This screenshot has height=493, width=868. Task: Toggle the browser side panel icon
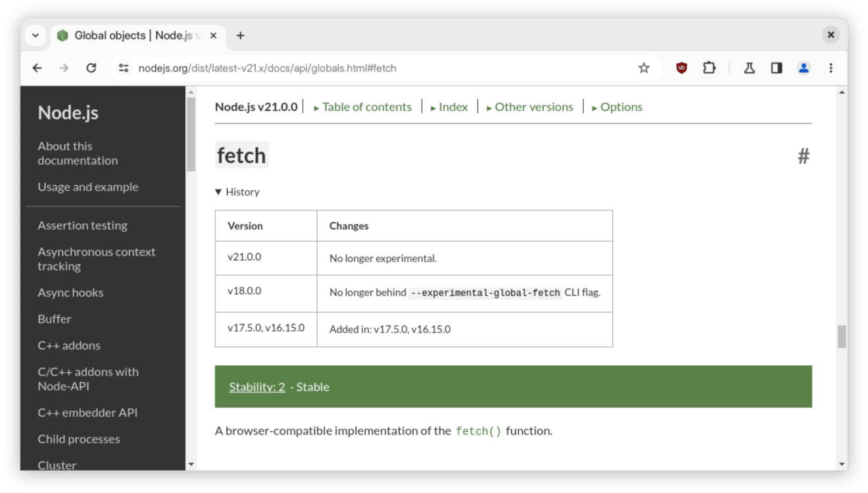coord(777,68)
